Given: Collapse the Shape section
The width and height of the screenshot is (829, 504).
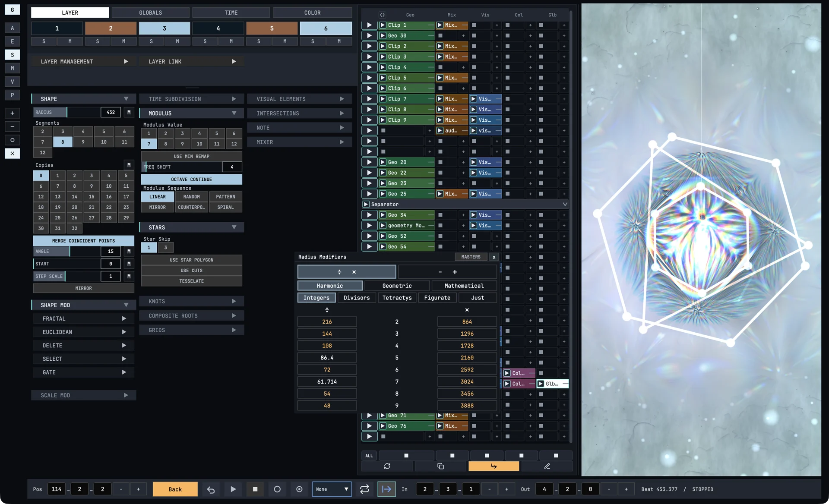Looking at the screenshot, I should click(84, 99).
